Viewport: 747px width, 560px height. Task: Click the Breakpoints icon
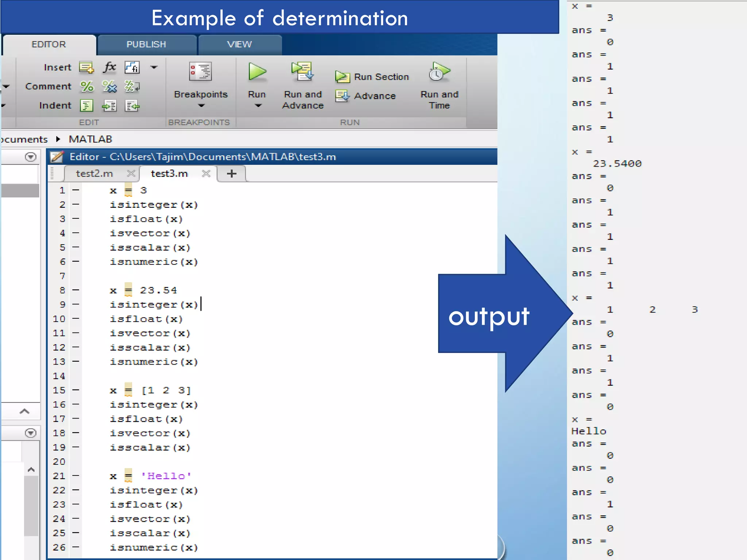pyautogui.click(x=200, y=71)
